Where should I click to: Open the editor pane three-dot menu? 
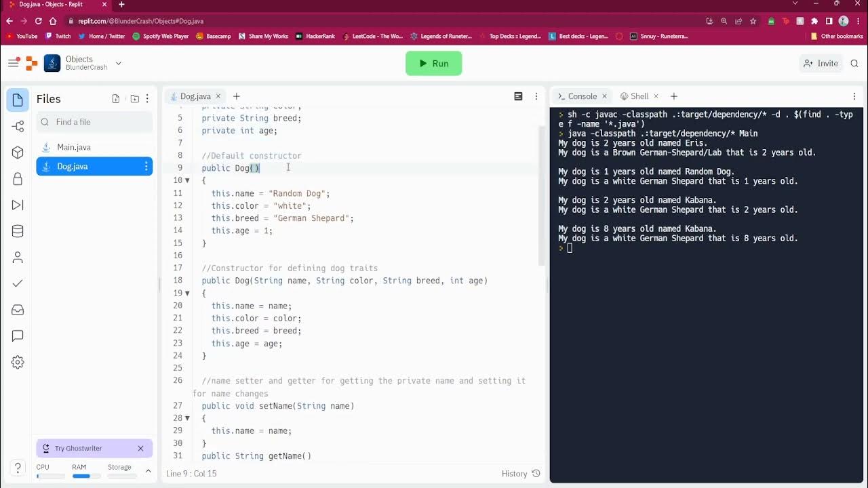click(536, 96)
